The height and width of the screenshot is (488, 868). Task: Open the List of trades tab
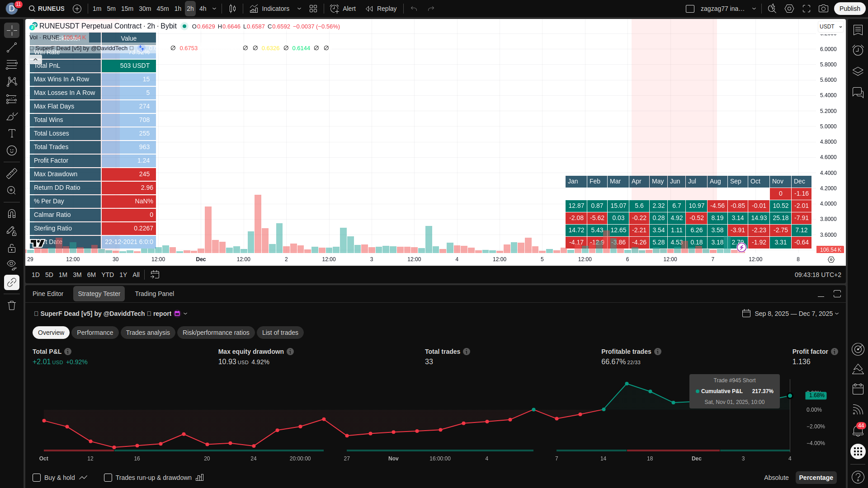click(280, 333)
